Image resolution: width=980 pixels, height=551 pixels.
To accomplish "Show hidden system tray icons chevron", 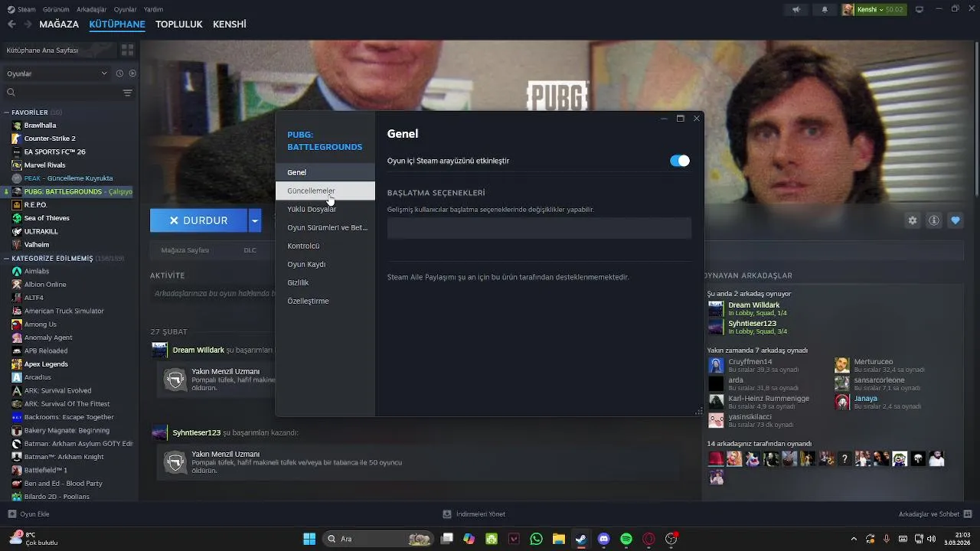I will 854,539.
